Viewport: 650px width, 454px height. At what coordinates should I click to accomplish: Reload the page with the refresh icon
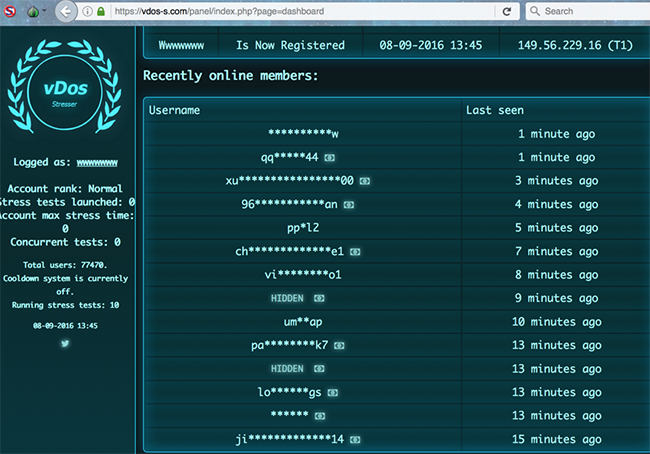508,12
